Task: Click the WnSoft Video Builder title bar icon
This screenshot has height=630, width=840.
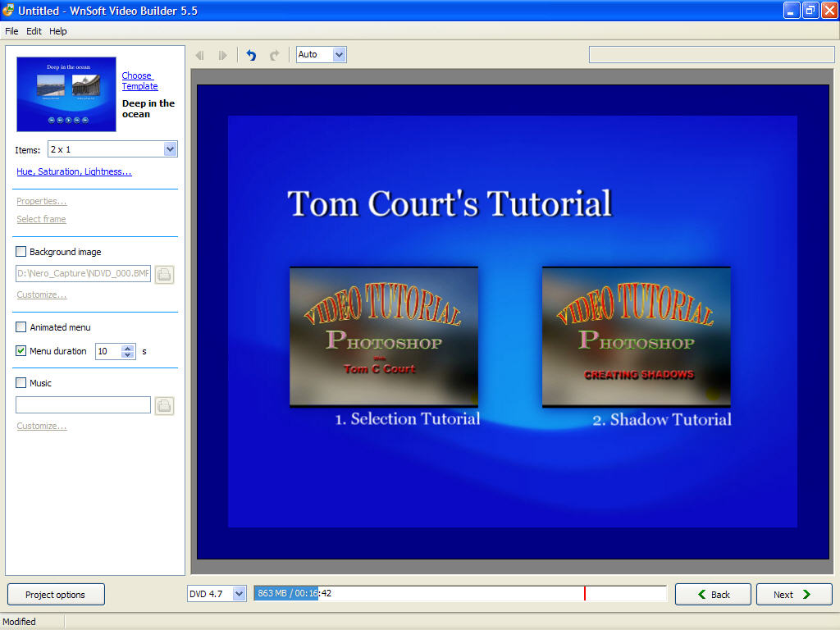Action: pyautogui.click(x=8, y=10)
